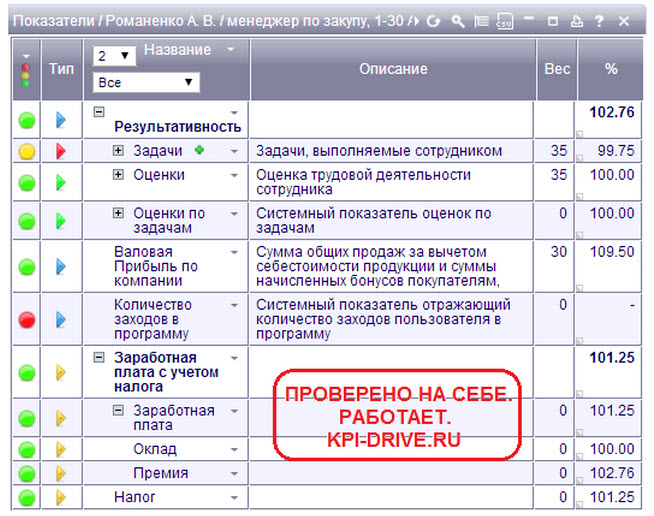This screenshot has width=654, height=516.
Task: Maximize the Показатели panel
Action: [553, 21]
